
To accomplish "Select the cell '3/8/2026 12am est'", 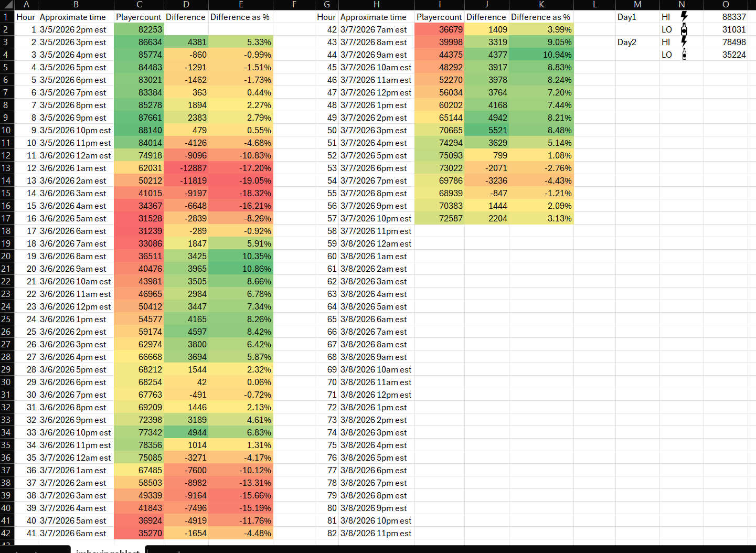I will [x=377, y=243].
